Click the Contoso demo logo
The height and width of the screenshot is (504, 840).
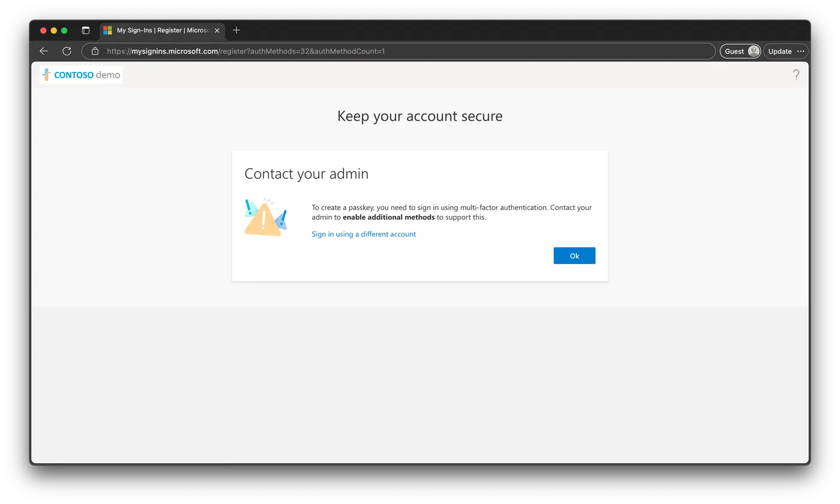(x=81, y=75)
